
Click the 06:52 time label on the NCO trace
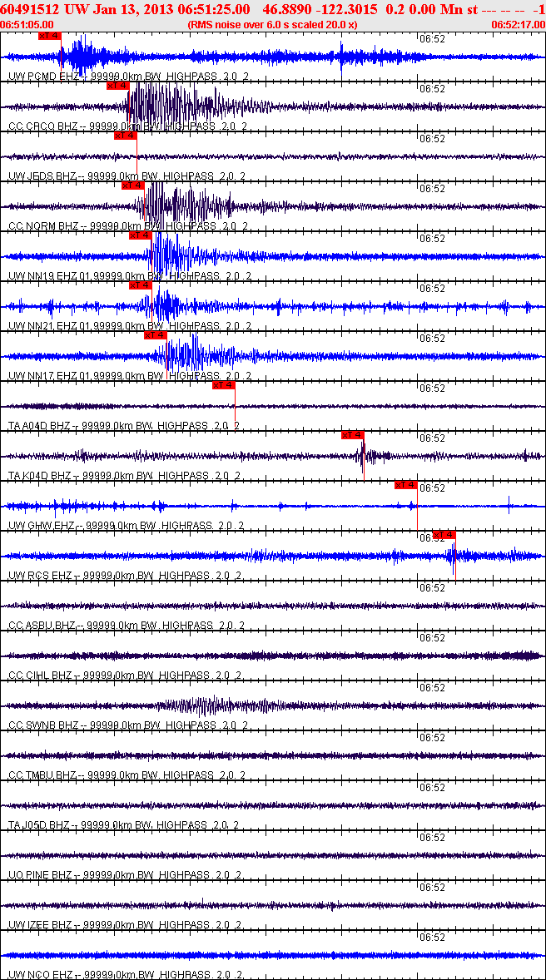(x=432, y=937)
